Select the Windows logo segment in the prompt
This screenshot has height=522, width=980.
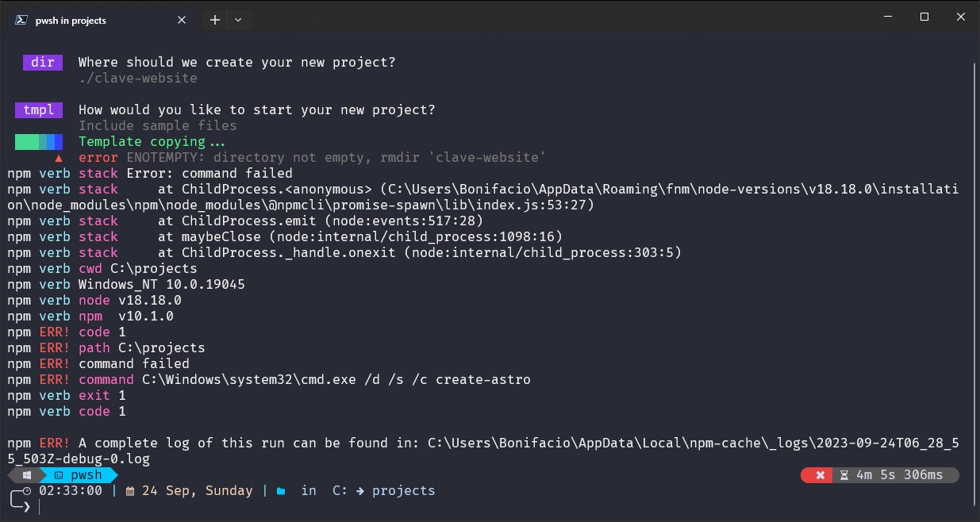click(x=27, y=475)
